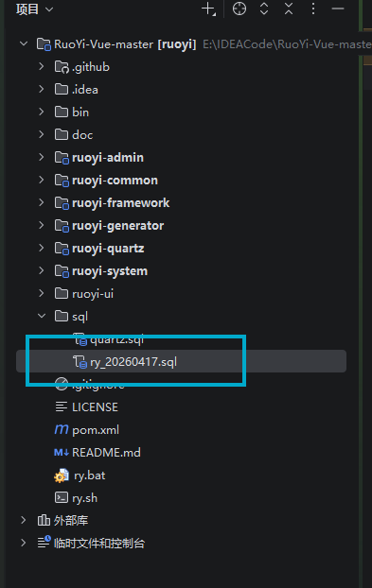Expand the ruoyi-admin module
Image resolution: width=372 pixels, height=588 pixels.
coord(42,157)
